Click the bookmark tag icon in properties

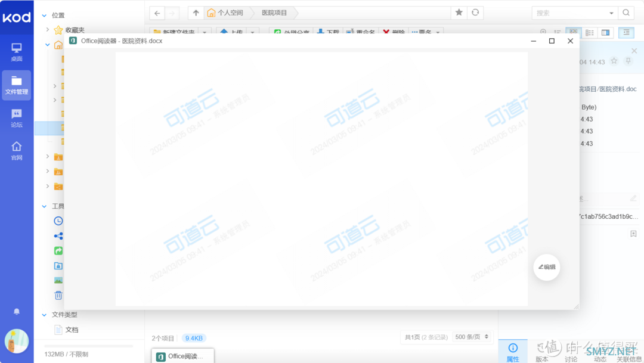[633, 234]
